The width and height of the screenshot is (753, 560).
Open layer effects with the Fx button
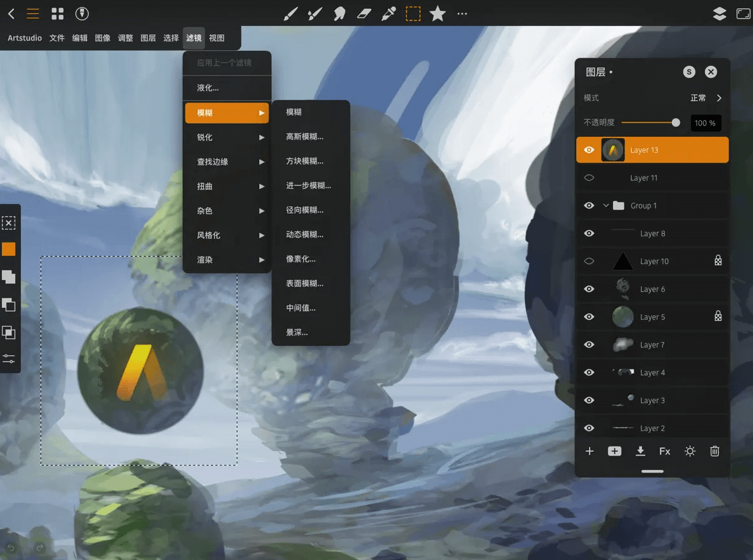[665, 451]
